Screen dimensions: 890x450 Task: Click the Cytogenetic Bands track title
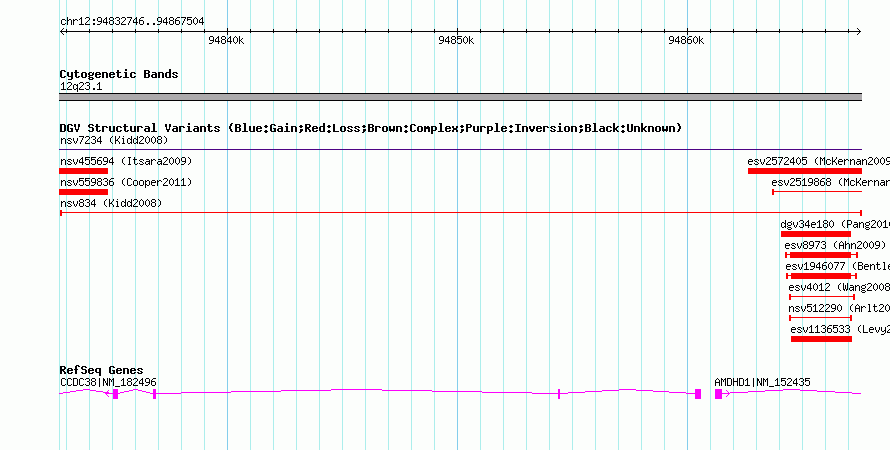tap(119, 74)
